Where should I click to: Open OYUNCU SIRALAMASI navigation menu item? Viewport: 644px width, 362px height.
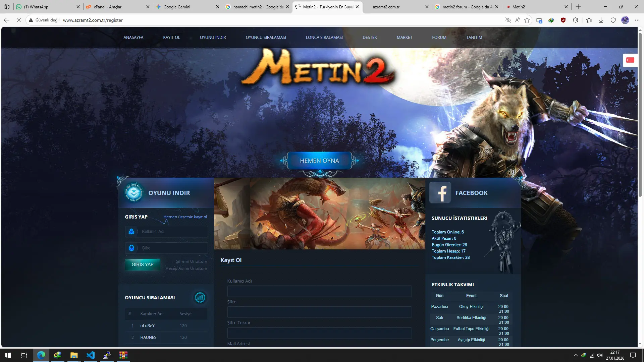pos(266,38)
